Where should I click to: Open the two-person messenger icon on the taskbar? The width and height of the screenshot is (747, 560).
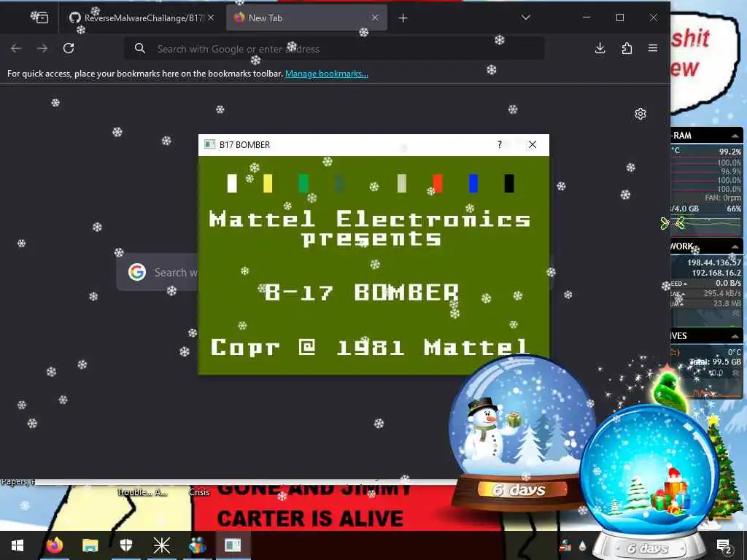[197, 545]
